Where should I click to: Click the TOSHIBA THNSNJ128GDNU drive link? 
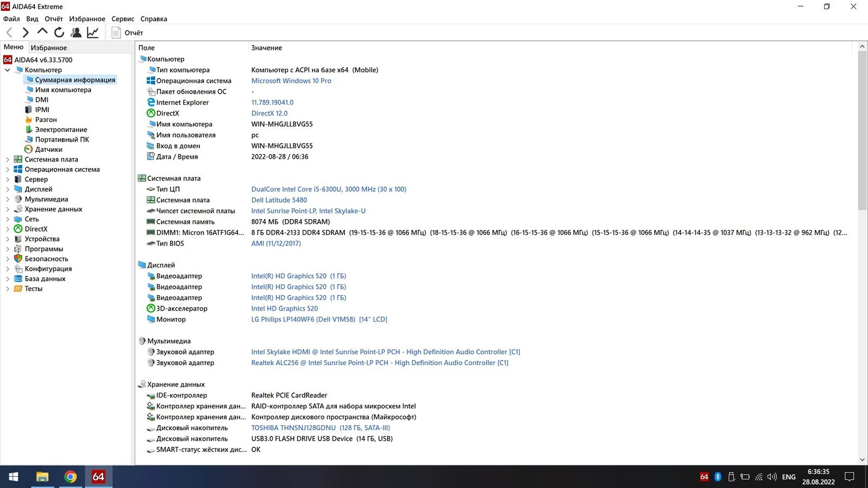coord(321,428)
